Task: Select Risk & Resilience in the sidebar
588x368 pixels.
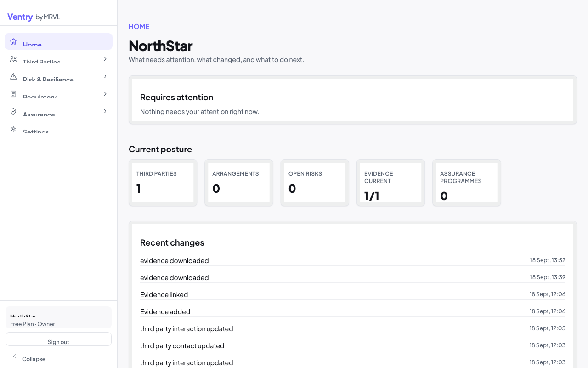Action: [58, 76]
